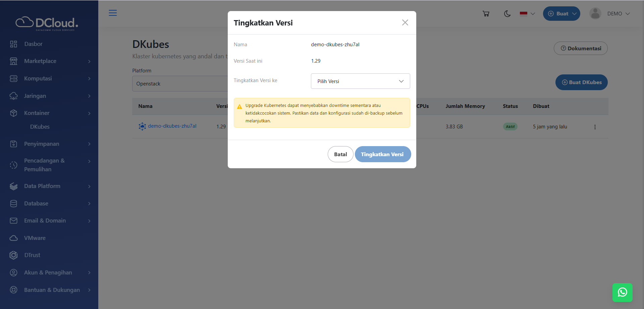Toggle dark mode moon icon

[507, 14]
